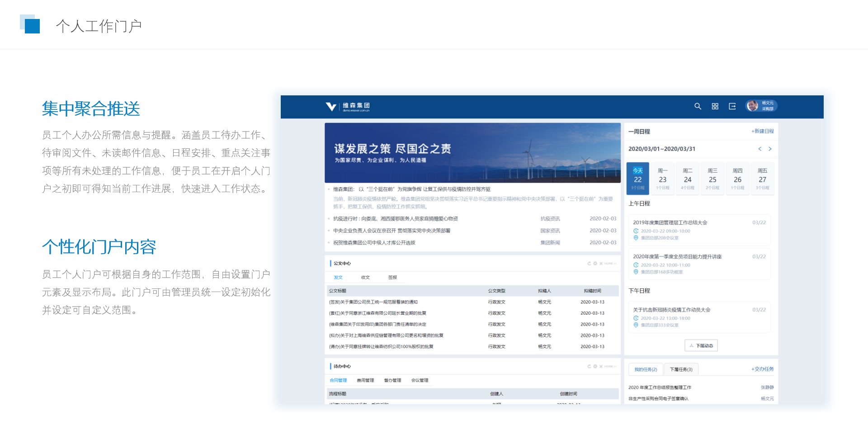Select 周二 24 in weekly calendar

pos(687,179)
